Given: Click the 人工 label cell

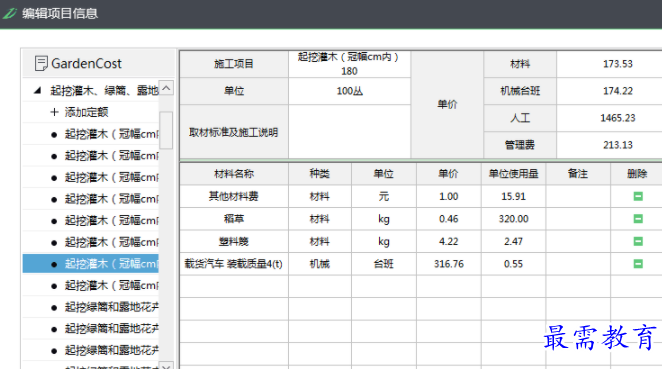Looking at the screenshot, I should (520, 118).
